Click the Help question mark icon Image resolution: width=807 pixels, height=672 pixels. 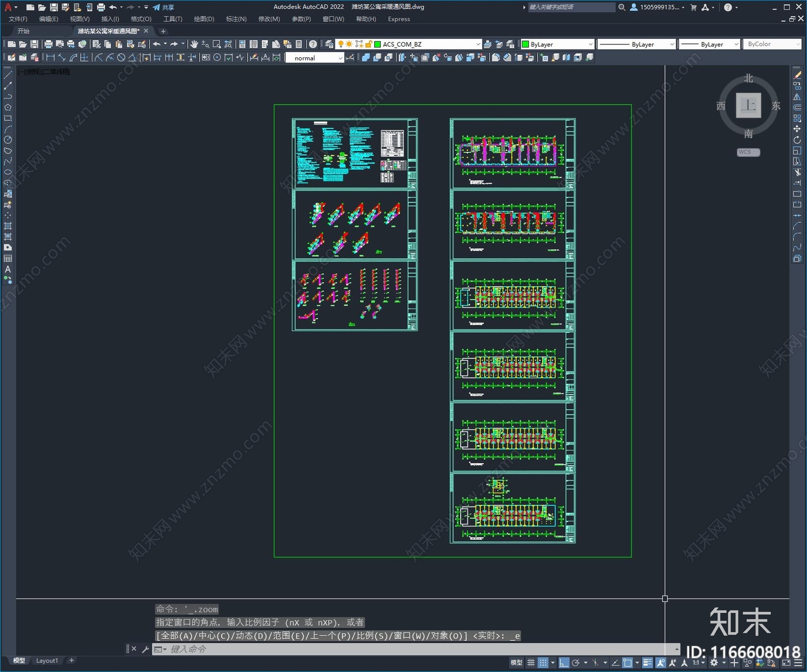point(313,44)
